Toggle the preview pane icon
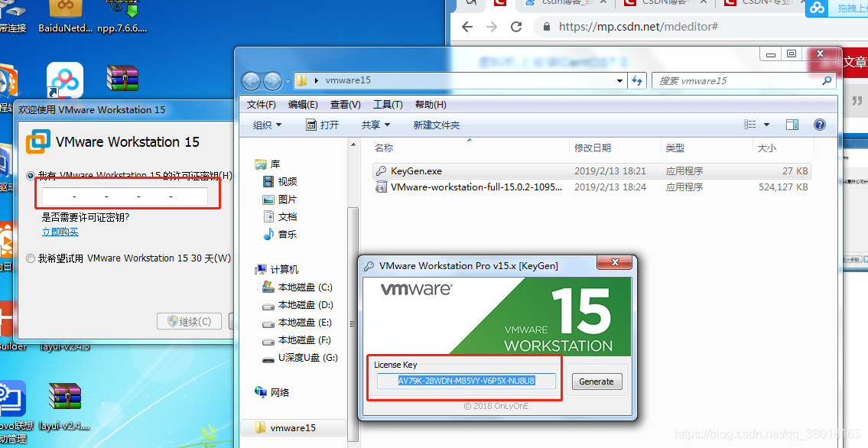This screenshot has width=868, height=448. [x=792, y=125]
